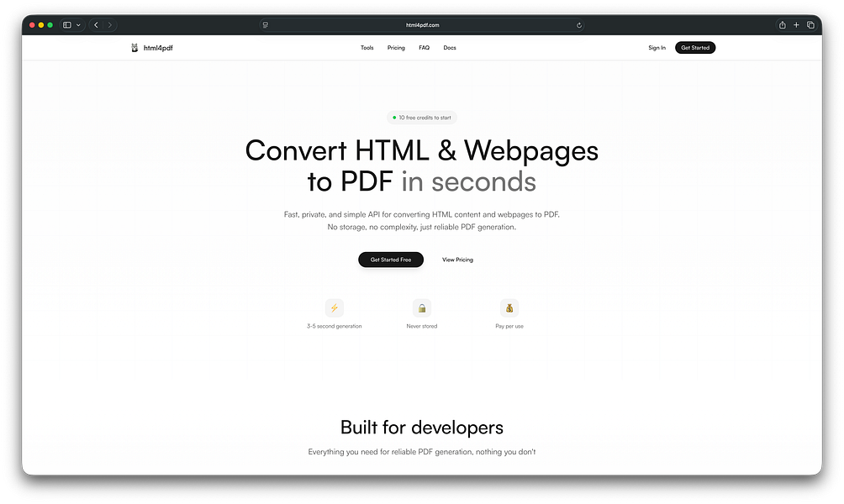Click the Get Started Free button

(x=391, y=260)
